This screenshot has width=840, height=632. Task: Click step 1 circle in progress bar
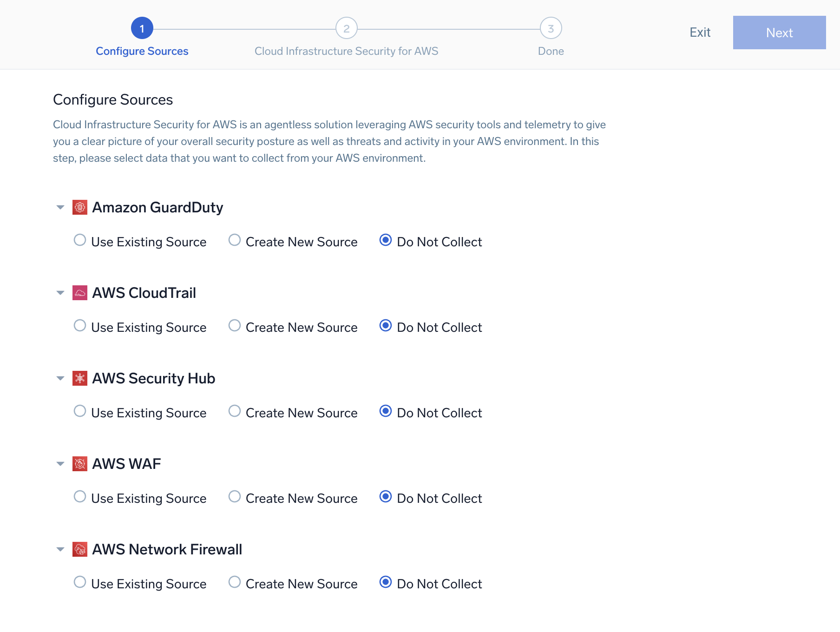[142, 29]
